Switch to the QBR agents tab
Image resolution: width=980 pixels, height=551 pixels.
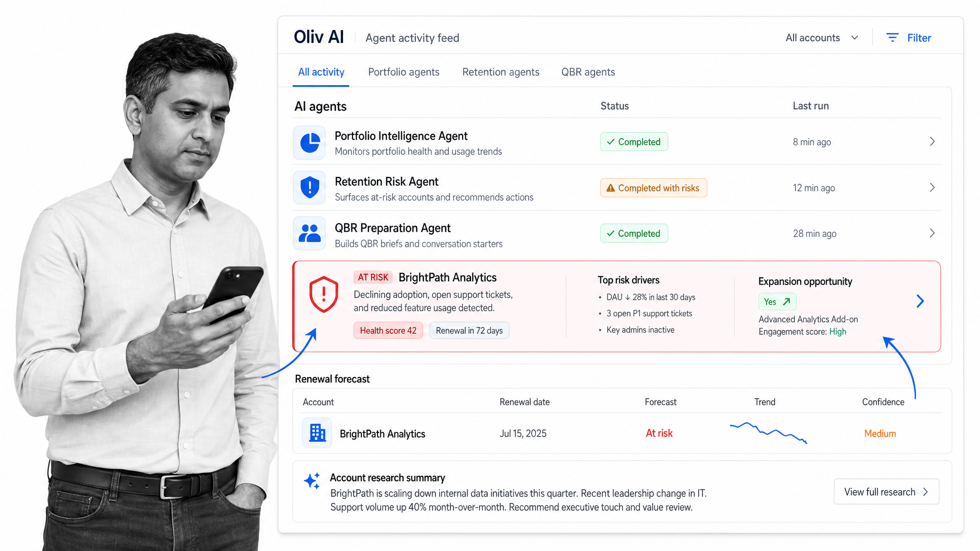coord(588,72)
